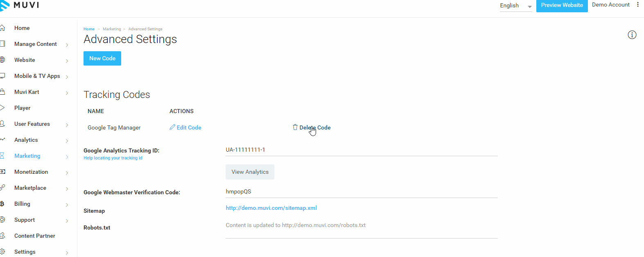Viewport: 644px width, 257px height.
Task: Expand the Manage Content chevron
Action: [67, 45]
